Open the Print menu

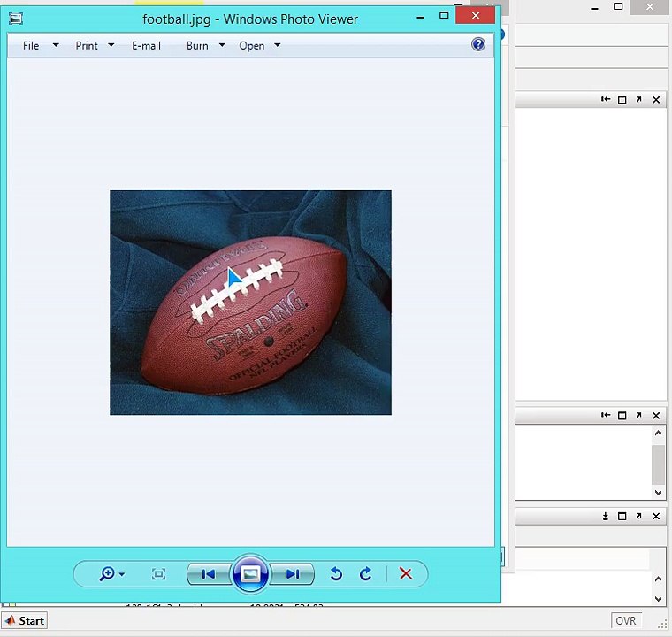coord(87,45)
